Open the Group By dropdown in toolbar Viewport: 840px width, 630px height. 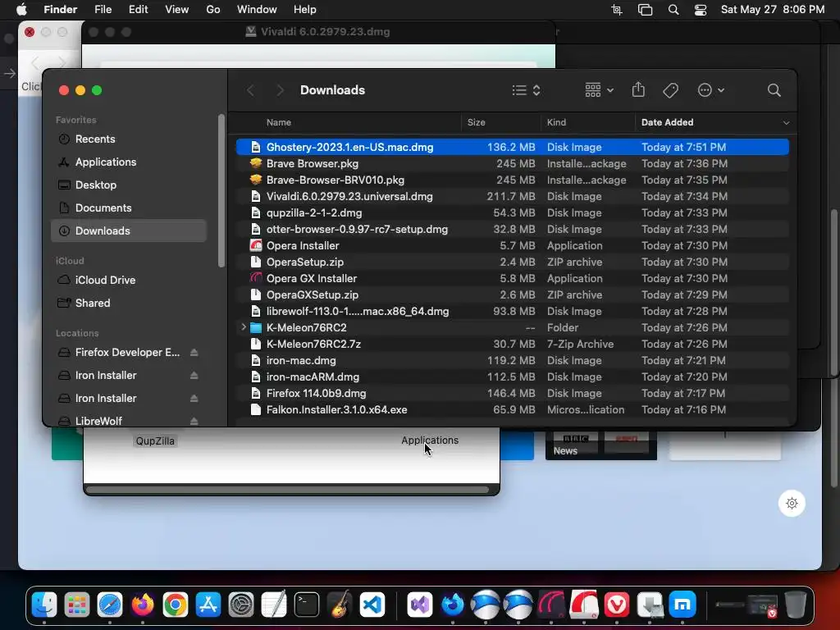tap(599, 90)
